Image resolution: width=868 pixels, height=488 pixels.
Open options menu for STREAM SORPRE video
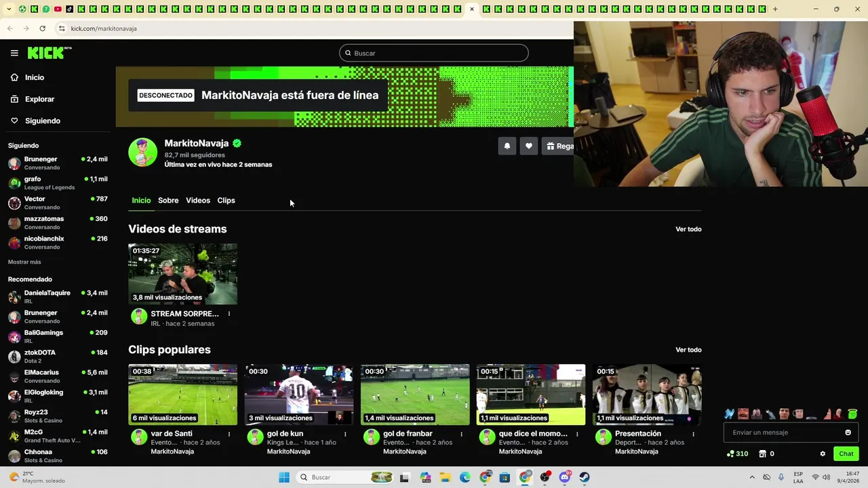tap(229, 314)
